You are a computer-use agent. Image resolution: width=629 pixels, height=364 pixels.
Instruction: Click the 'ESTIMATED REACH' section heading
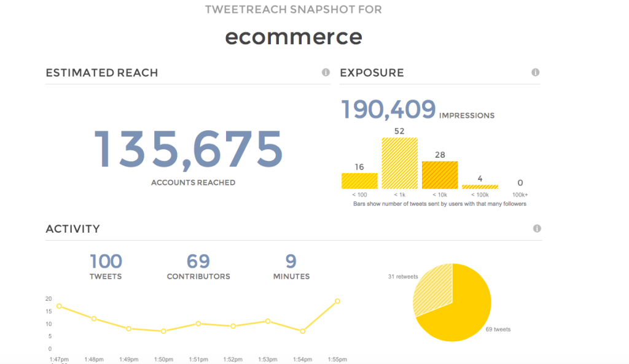(102, 72)
